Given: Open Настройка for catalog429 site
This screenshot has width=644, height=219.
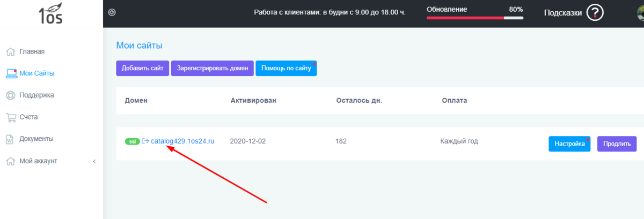Looking at the screenshot, I should tap(569, 144).
